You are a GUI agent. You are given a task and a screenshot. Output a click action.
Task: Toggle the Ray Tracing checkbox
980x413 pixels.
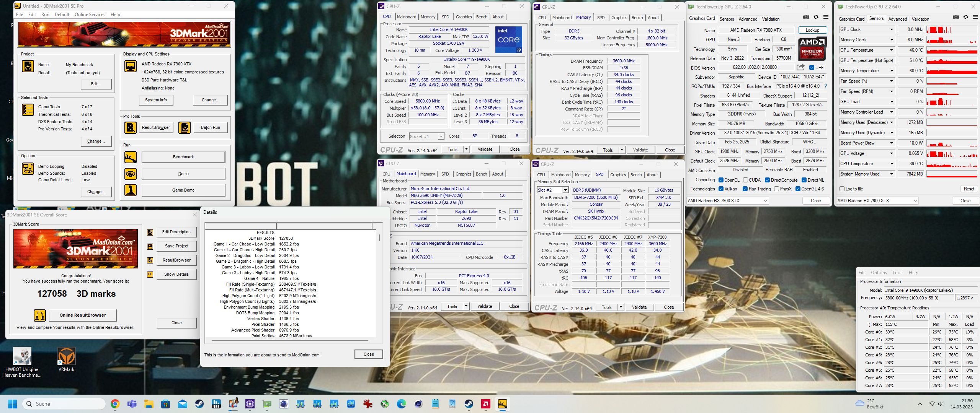[745, 189]
